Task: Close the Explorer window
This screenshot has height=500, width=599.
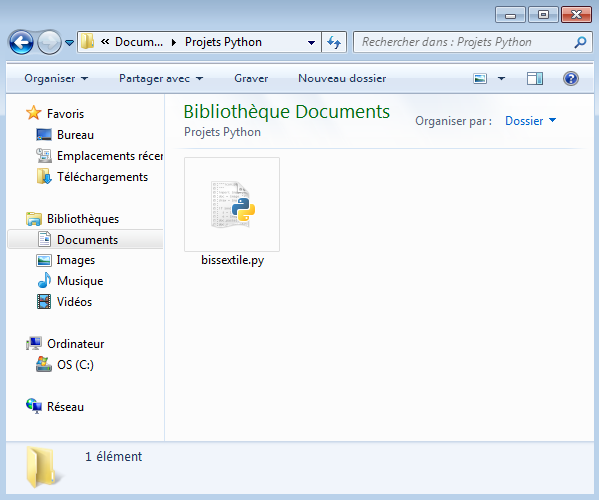Action: pos(576,15)
